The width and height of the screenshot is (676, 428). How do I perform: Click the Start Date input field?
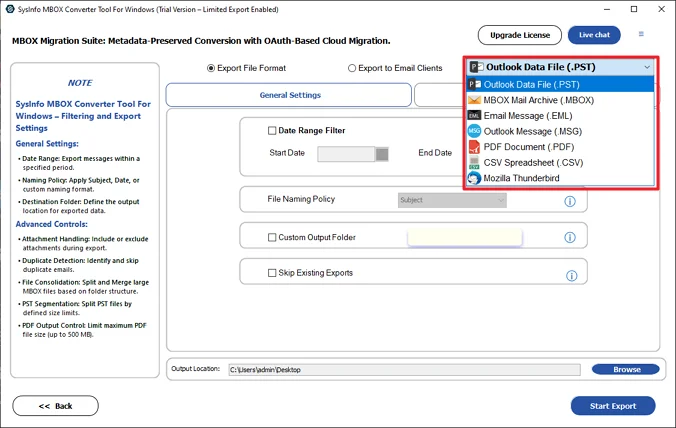[346, 154]
